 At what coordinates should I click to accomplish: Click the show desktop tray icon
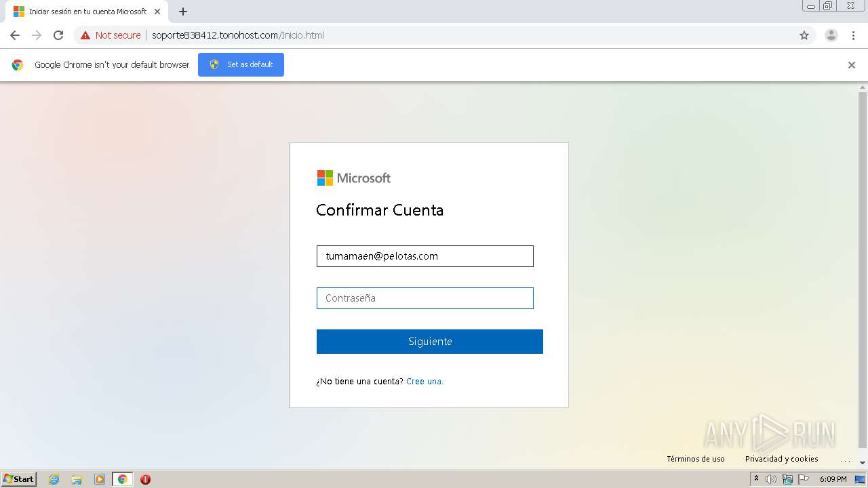click(860, 479)
